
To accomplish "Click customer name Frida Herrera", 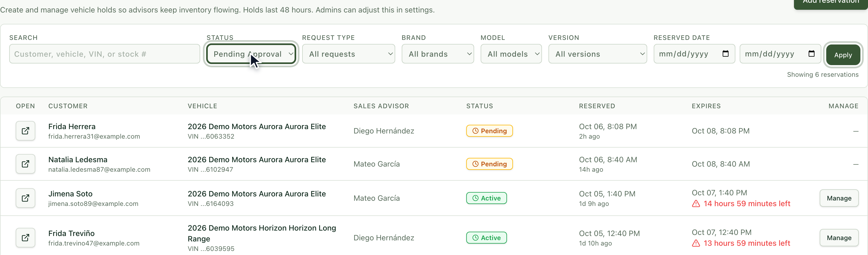I will click(x=72, y=127).
